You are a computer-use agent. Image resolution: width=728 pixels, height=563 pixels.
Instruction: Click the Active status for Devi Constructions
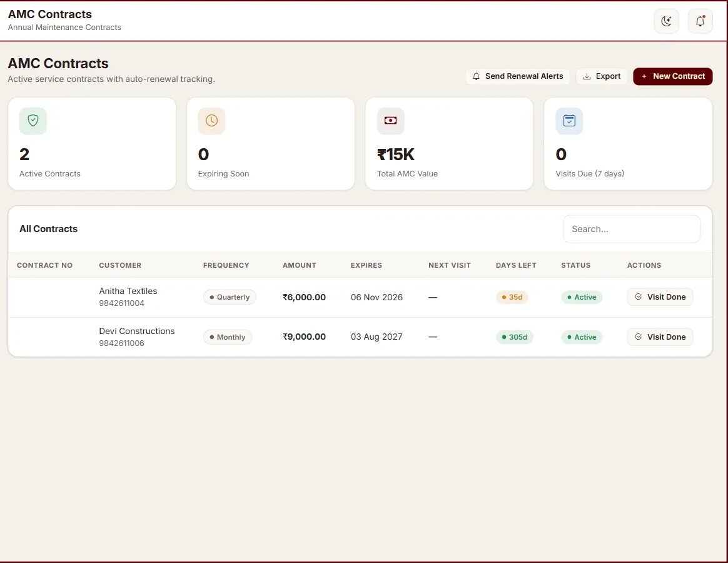point(582,337)
